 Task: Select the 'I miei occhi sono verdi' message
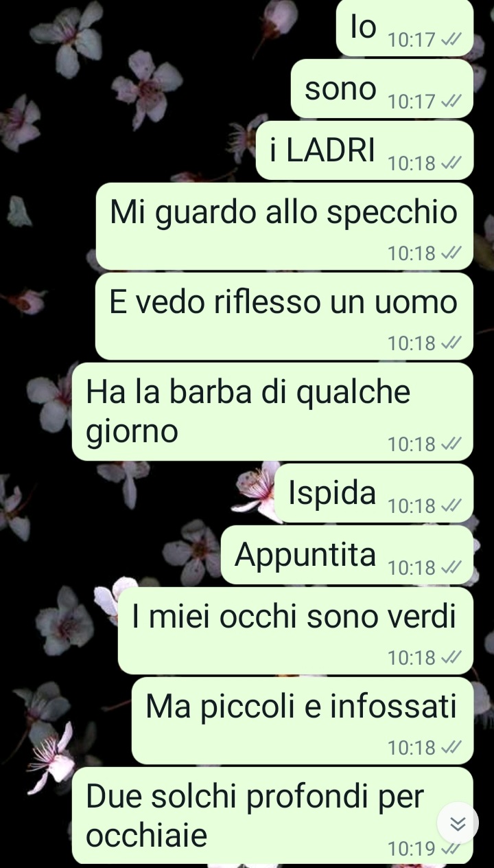296,630
